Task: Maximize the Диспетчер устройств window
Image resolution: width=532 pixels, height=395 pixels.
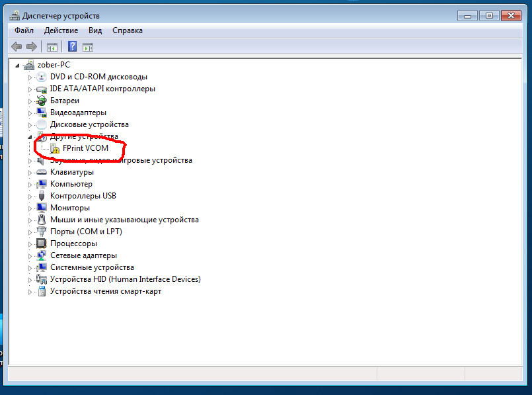Action: [x=489, y=16]
